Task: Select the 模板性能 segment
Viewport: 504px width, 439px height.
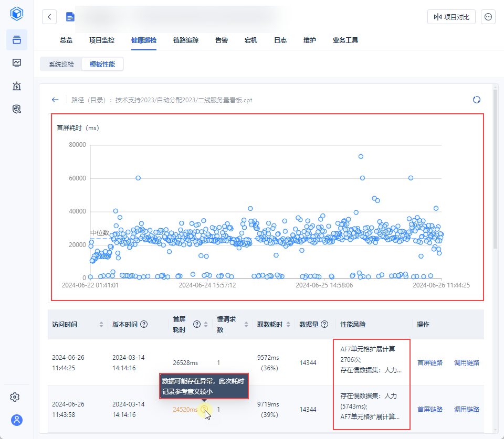Action: [102, 65]
